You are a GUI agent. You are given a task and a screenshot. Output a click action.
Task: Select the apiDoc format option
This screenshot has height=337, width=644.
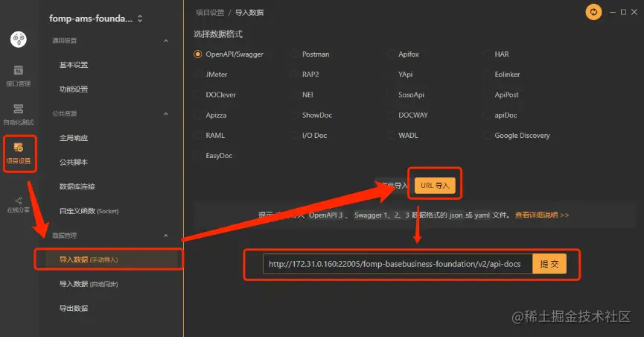500,116
